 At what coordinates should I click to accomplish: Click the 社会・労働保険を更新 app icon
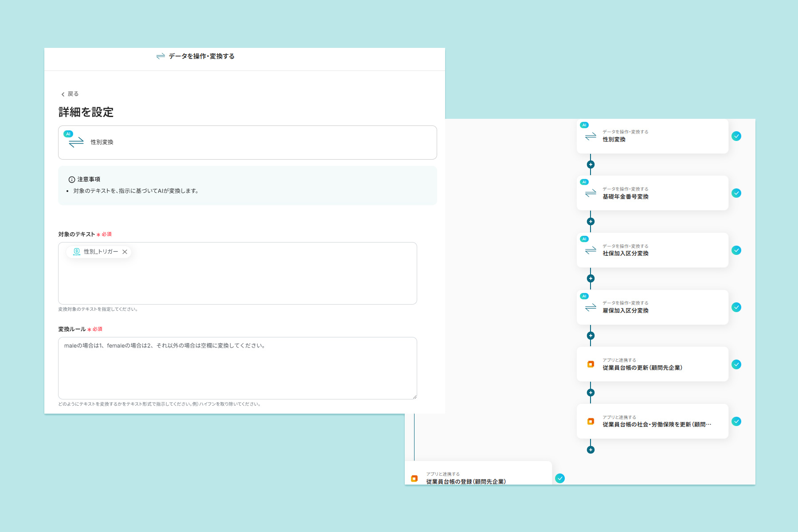[591, 422]
